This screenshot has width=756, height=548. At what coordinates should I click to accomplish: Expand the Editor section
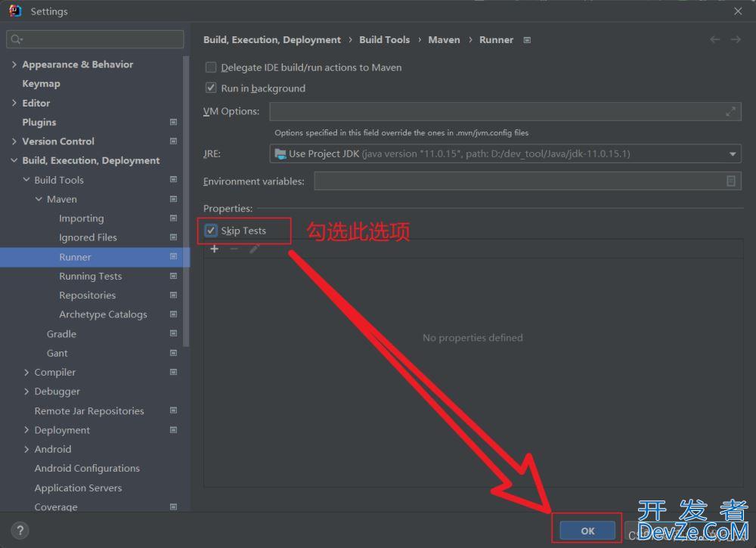click(14, 103)
